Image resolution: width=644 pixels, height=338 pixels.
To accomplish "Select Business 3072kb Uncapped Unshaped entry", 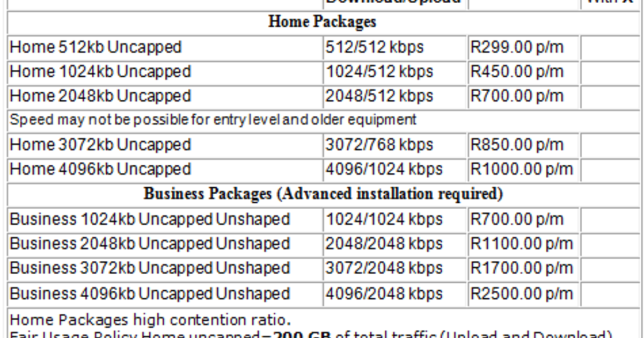I will coord(150,268).
